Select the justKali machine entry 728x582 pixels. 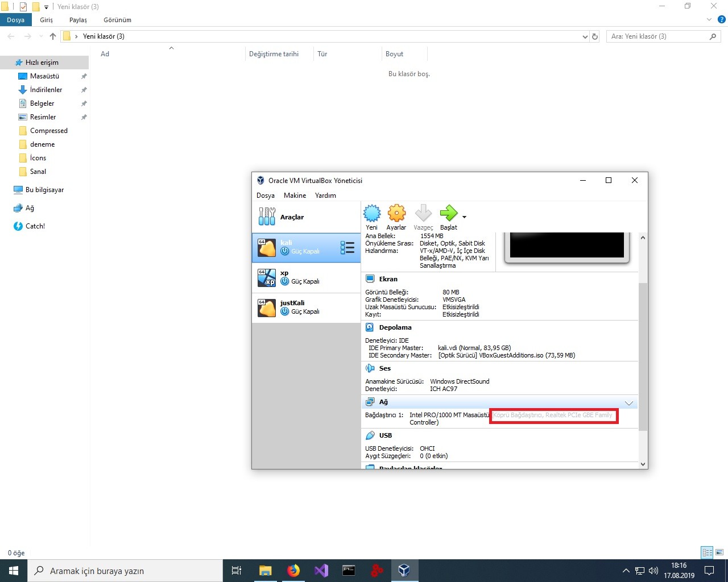[x=306, y=308]
